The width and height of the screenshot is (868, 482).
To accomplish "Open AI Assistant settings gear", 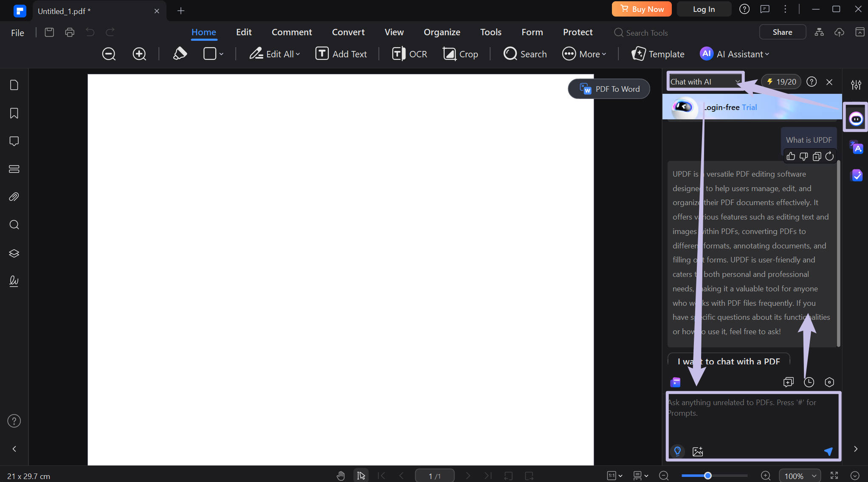I will (x=829, y=382).
